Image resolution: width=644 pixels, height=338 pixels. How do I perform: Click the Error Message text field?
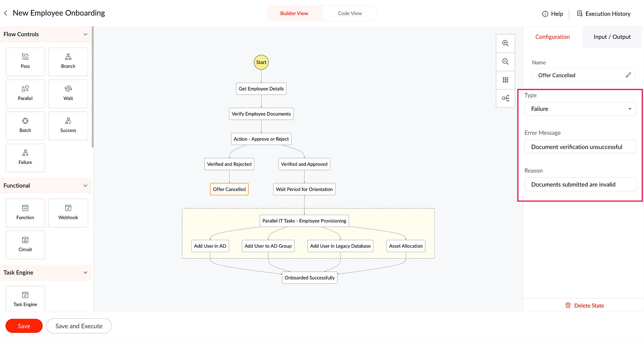(580, 147)
